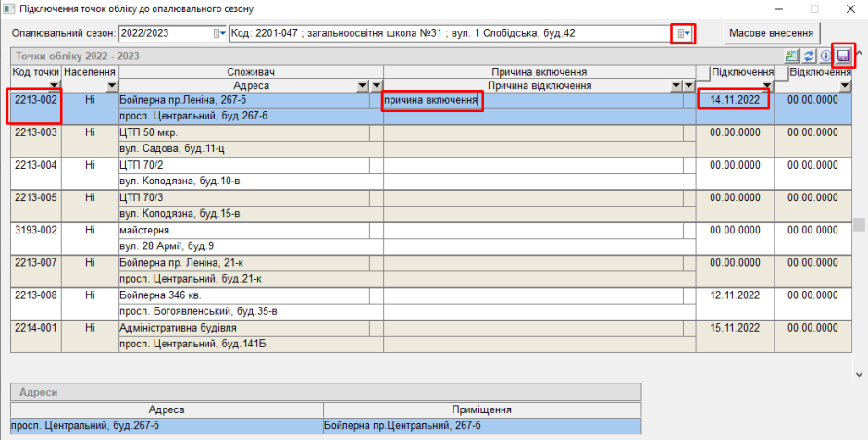Click the Споживач column header
The height and width of the screenshot is (440, 868).
pos(251,72)
